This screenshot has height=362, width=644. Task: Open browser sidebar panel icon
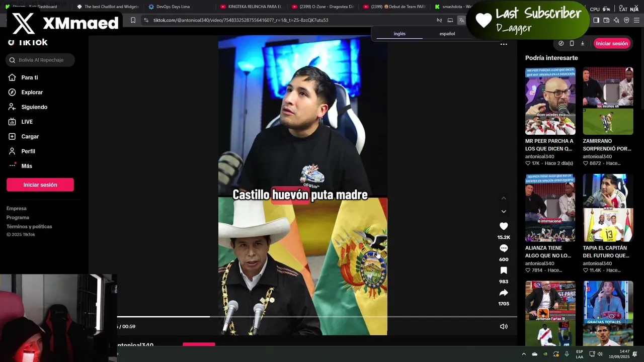pyautogui.click(x=596, y=20)
